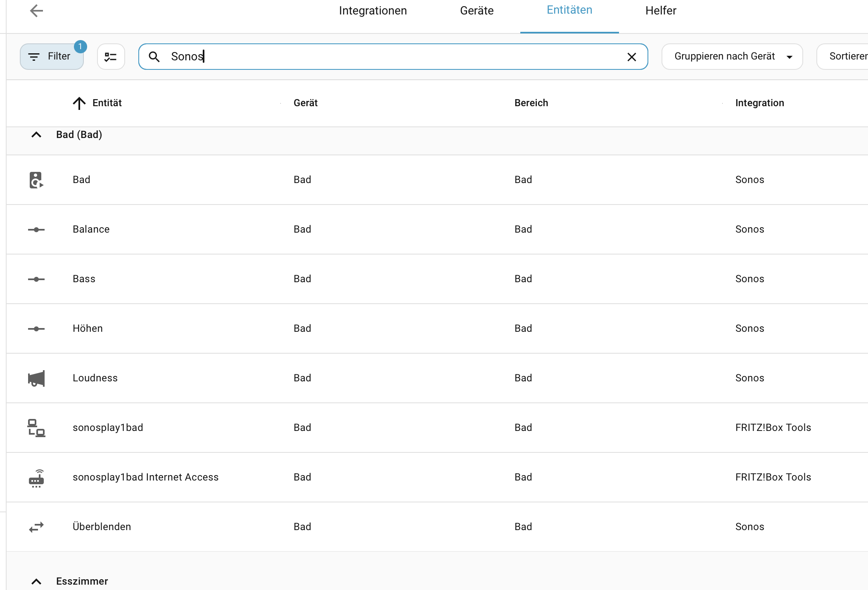Open the Filter panel button
The height and width of the screenshot is (590, 868).
coord(52,57)
